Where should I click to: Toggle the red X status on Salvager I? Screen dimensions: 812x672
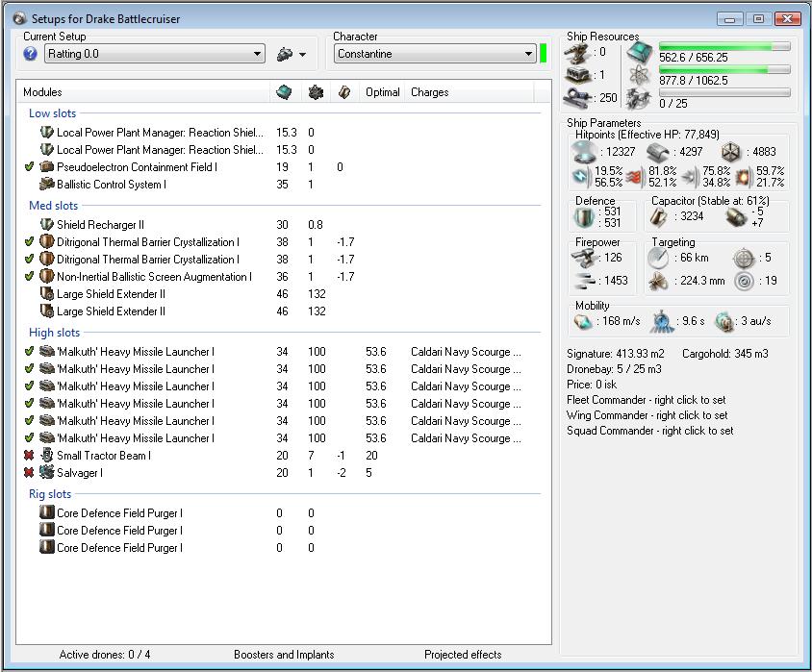tap(29, 473)
